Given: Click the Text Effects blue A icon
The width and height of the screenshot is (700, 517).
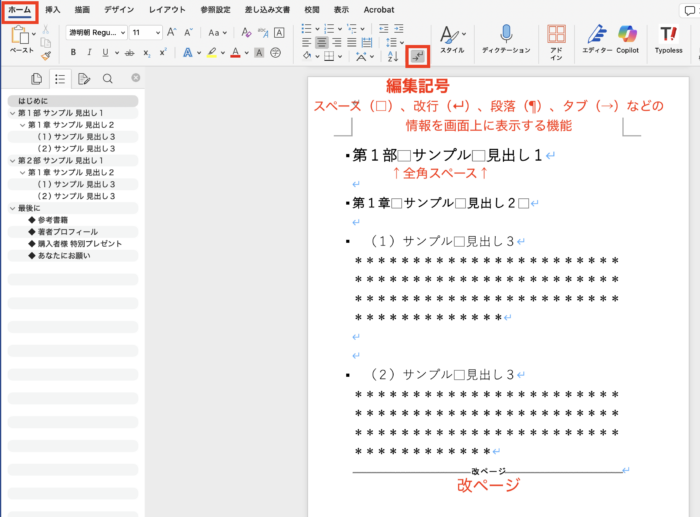Looking at the screenshot, I should [x=188, y=53].
